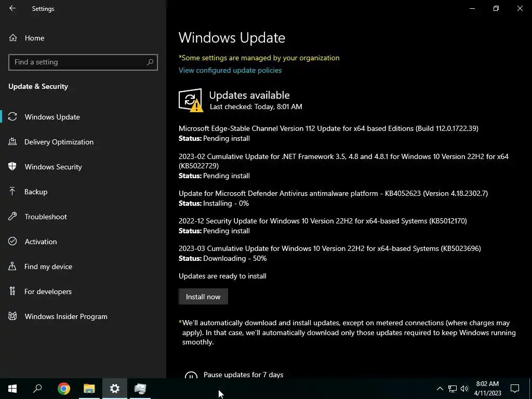Click the Settings gear taskbar icon
This screenshot has width=532, height=399.
(x=115, y=389)
